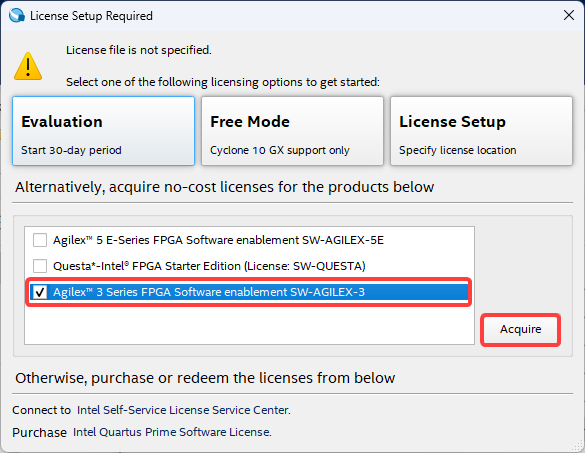Select the 'Questa*-Intel FPGA Starter Edition' row text
The width and height of the screenshot is (585, 453).
click(209, 266)
